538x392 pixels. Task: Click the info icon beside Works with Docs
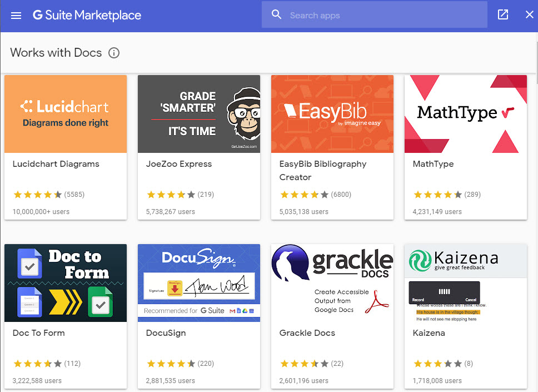tap(114, 53)
